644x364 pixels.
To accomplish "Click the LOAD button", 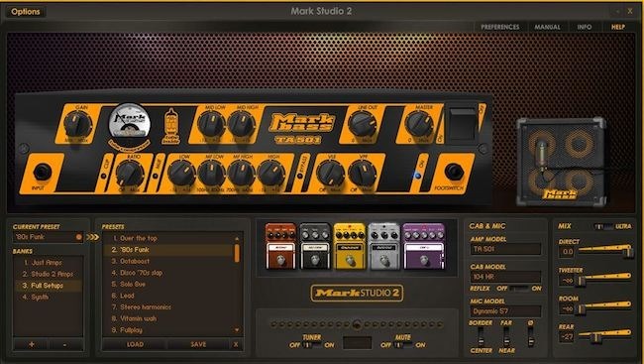I will (135, 345).
